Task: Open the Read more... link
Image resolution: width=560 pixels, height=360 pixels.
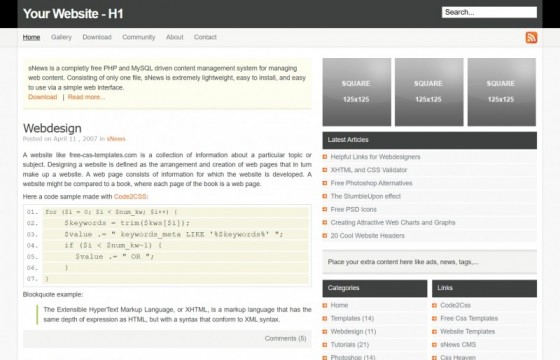Action: click(x=86, y=97)
